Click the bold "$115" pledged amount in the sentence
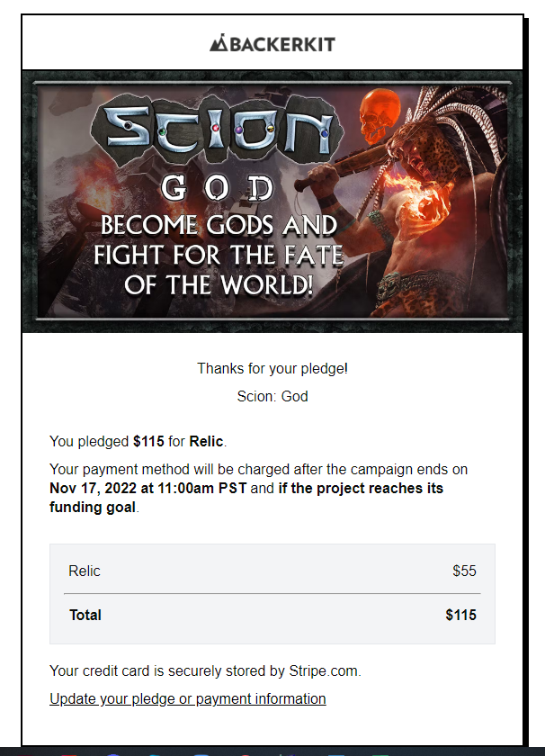 (148, 441)
